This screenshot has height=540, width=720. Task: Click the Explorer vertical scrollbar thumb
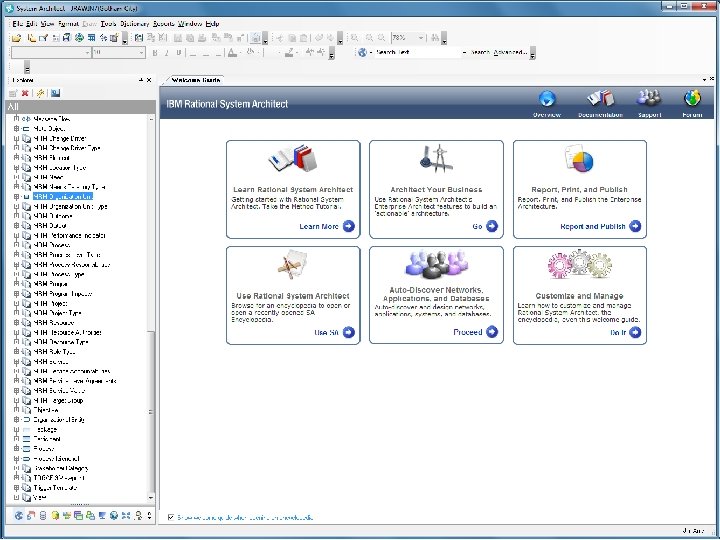coord(151,411)
